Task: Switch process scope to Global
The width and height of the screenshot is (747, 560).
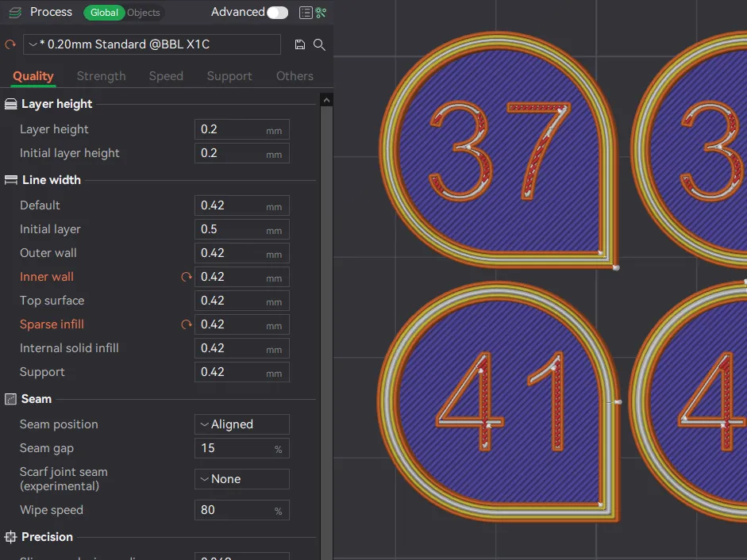Action: point(104,13)
